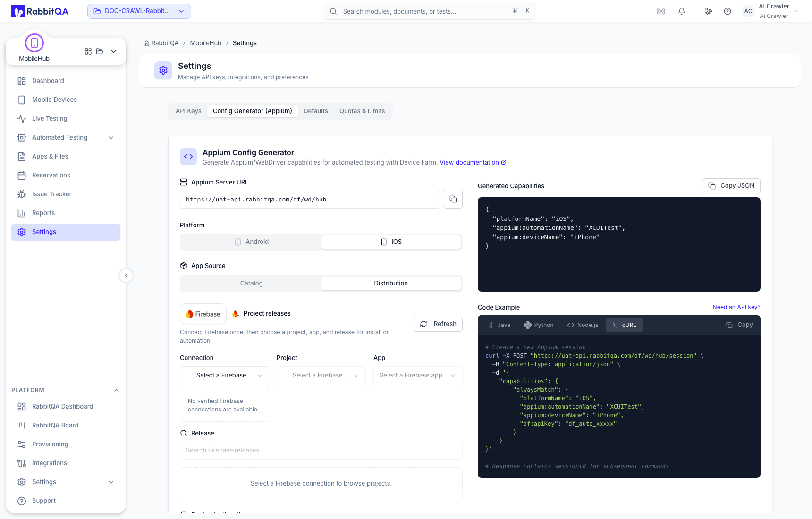
Task: Click the Search Firebase releases field
Action: point(321,450)
